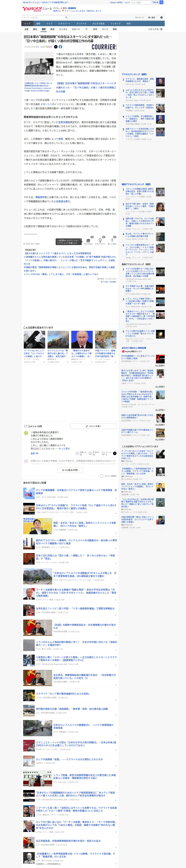Open settings via the gear icon

tap(161, 18)
